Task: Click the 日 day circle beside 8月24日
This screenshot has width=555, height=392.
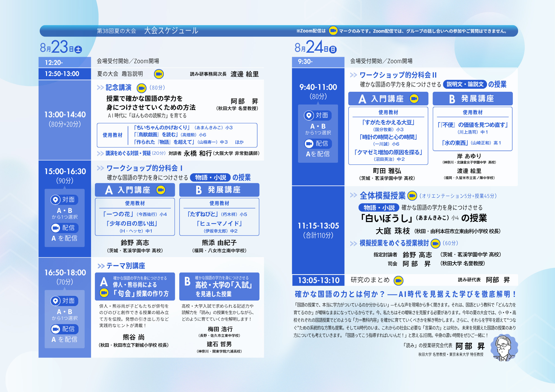Action: [x=333, y=50]
